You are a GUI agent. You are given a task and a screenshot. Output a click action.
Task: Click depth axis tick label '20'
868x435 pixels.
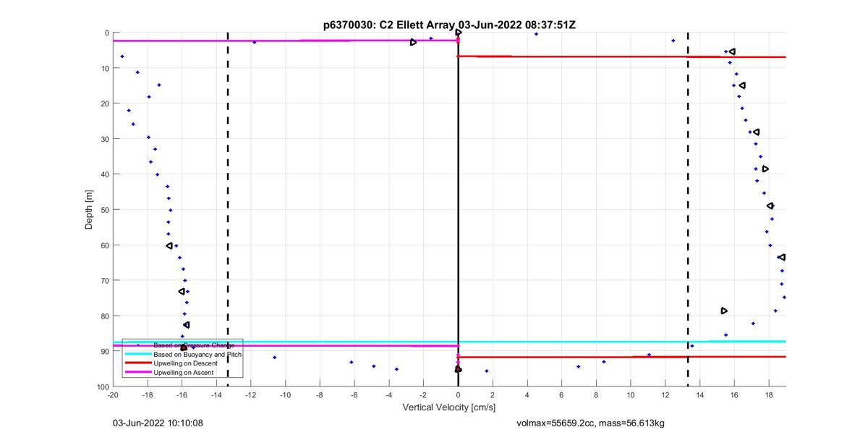click(x=104, y=104)
